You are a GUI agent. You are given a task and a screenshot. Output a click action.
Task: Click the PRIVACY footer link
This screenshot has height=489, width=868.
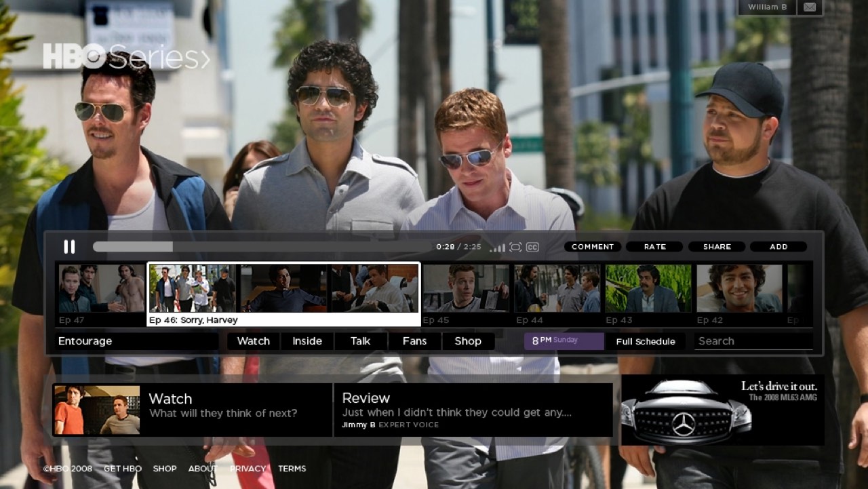coord(248,469)
